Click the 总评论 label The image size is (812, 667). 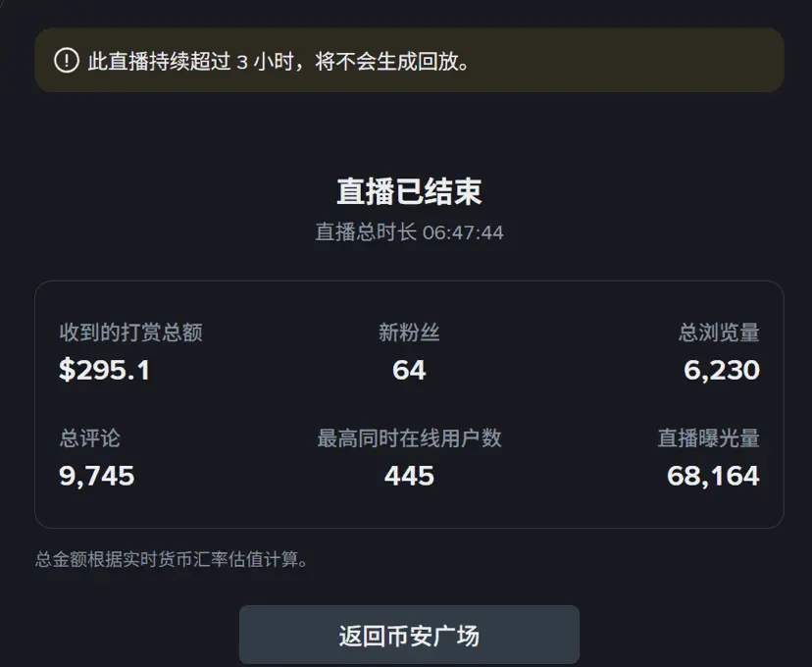pyautogui.click(x=89, y=438)
